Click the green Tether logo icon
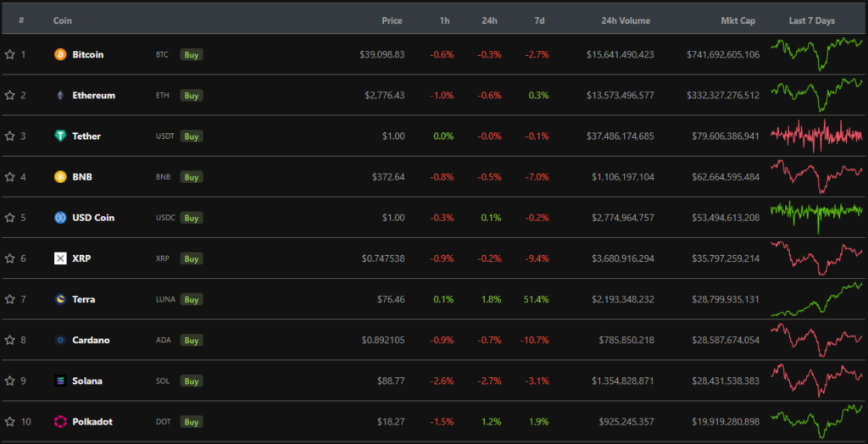 click(60, 136)
